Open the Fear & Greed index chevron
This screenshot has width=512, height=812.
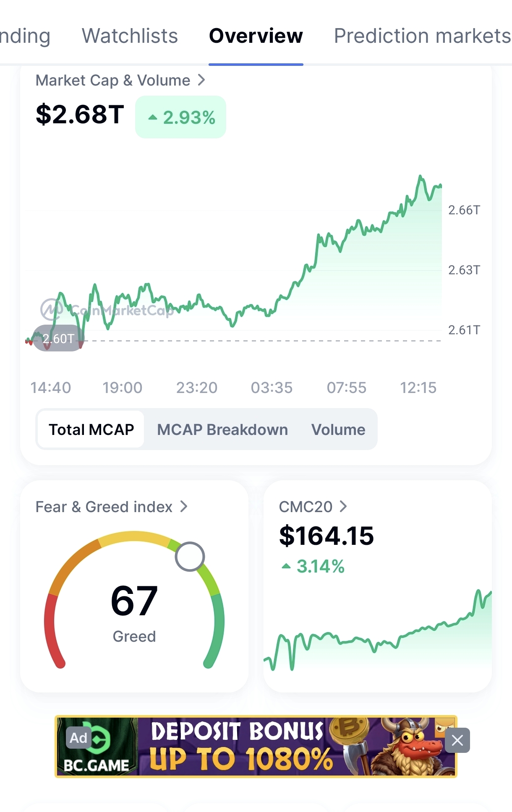tap(183, 506)
